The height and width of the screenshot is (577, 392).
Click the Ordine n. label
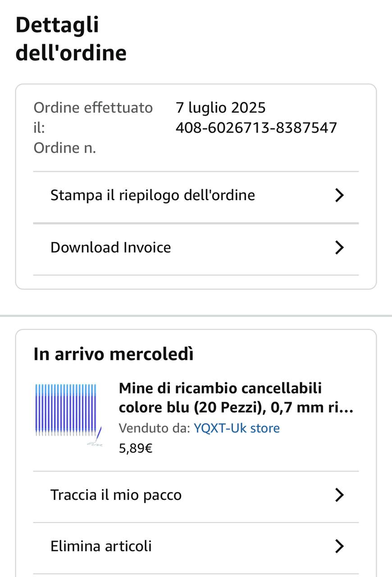(x=64, y=148)
